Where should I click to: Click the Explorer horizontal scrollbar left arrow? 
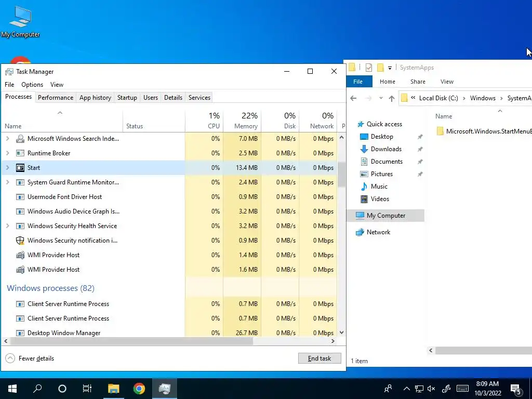tap(431, 351)
